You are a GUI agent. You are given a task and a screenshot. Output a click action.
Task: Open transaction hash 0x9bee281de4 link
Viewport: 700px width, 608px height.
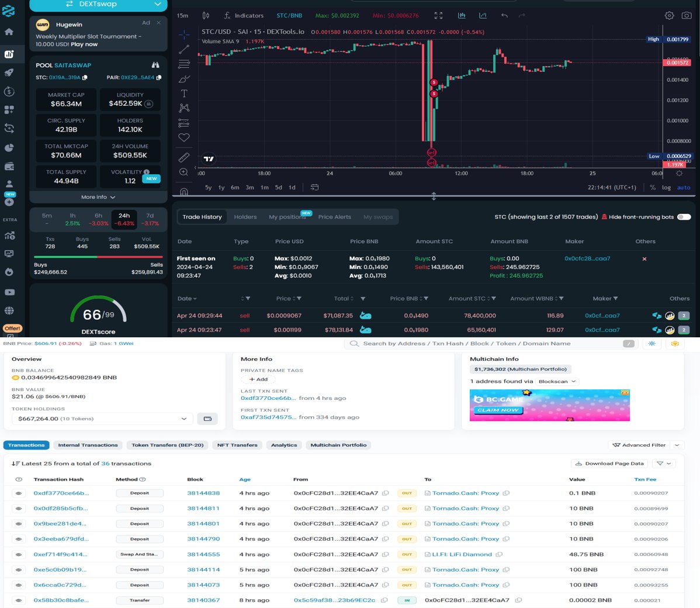pos(60,524)
